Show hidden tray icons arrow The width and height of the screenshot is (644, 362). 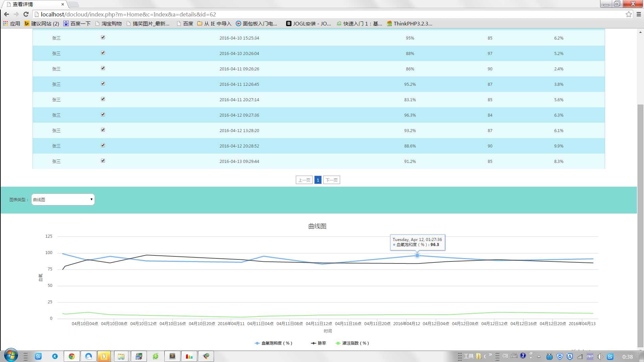539,357
